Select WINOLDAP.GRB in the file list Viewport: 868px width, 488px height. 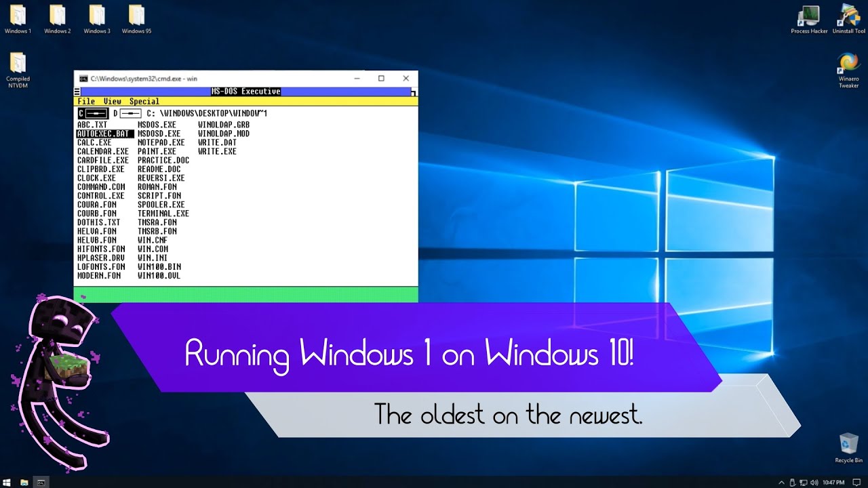pos(224,125)
